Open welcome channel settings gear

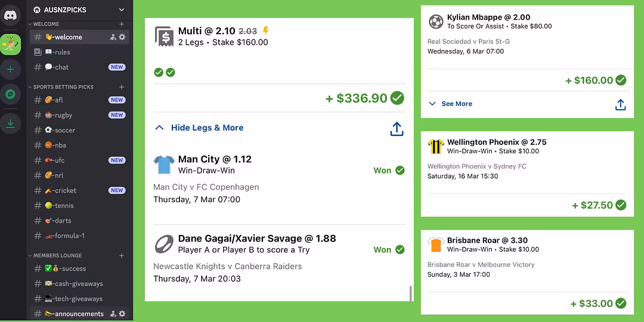point(122,37)
